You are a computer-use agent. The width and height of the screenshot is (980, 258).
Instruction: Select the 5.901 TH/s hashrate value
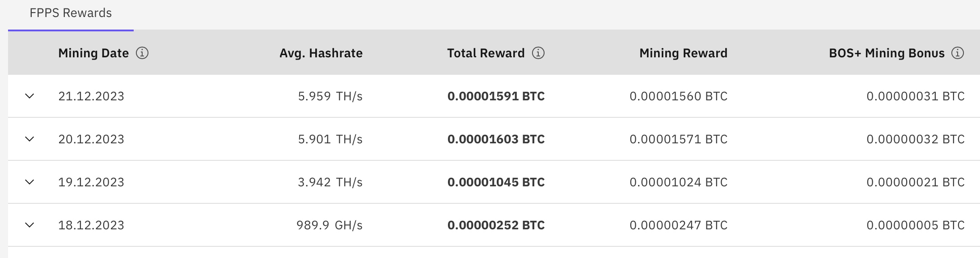point(330,139)
